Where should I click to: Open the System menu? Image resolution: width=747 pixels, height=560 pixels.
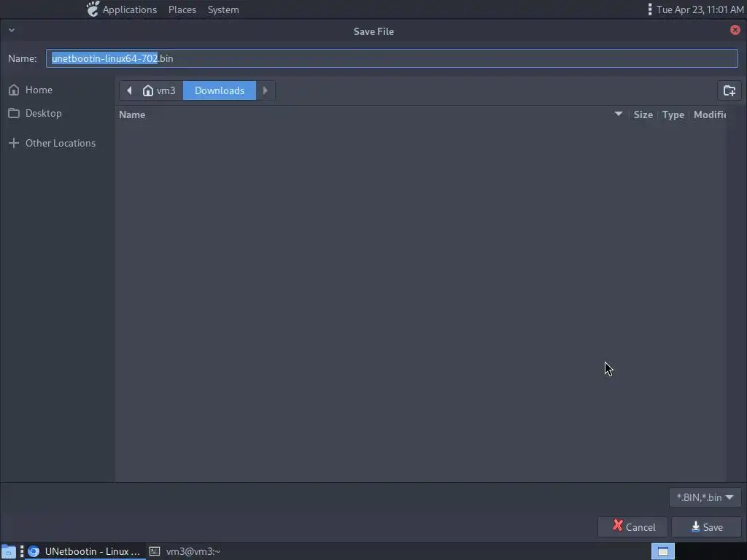(223, 9)
